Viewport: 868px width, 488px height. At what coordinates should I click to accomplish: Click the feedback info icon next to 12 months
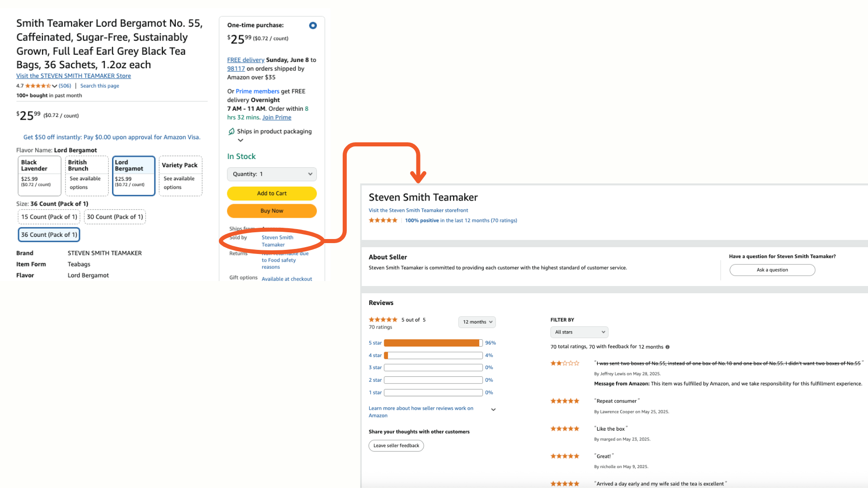click(667, 347)
